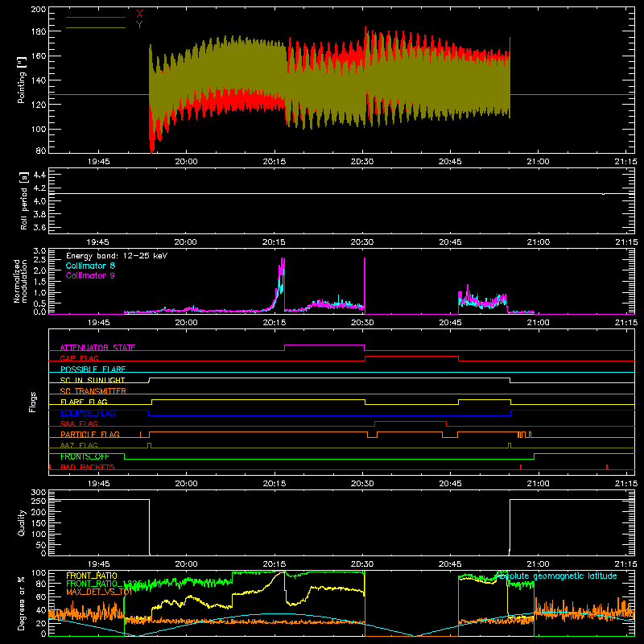The height and width of the screenshot is (644, 644).
Task: Click the SC_IN_SUNLIGHT flag label
Action: point(93,380)
